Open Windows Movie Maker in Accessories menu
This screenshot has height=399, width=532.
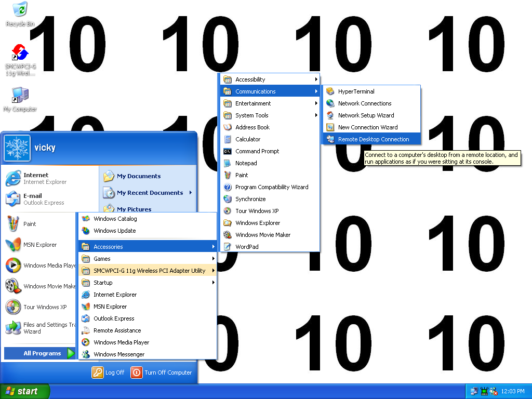[x=270, y=235]
